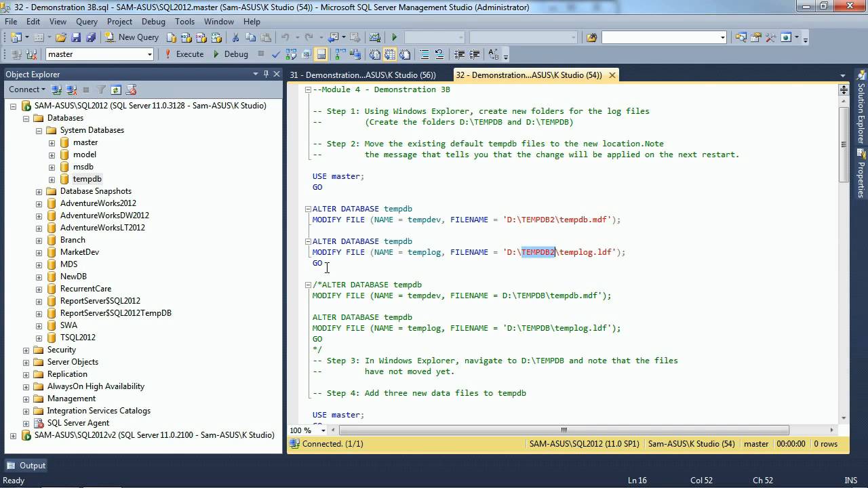Collapse the System Databases folder
Screen dimensions: 868x488
(39, 130)
